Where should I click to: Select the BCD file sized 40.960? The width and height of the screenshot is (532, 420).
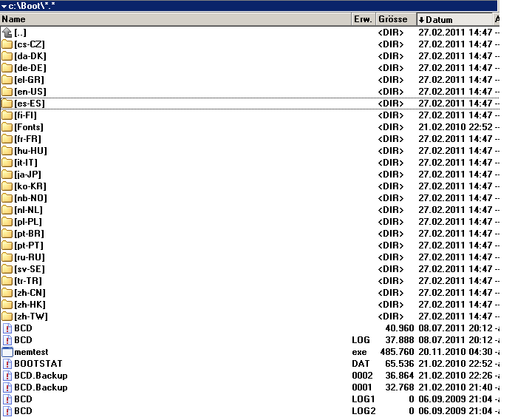click(23, 328)
